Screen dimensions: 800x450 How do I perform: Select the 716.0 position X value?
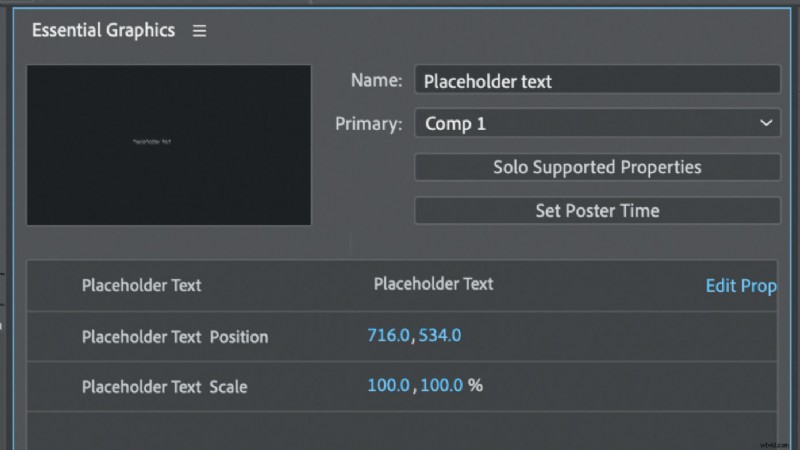point(389,336)
